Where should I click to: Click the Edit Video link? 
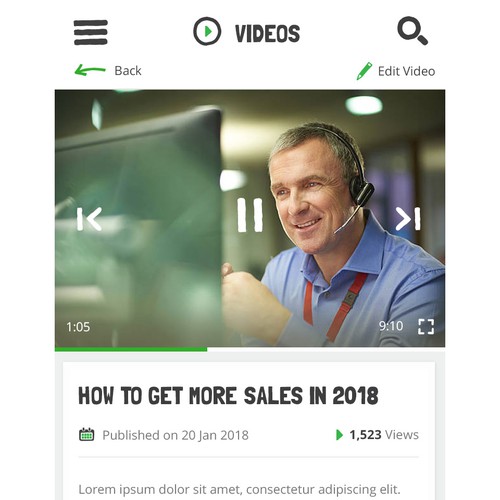pos(406,71)
